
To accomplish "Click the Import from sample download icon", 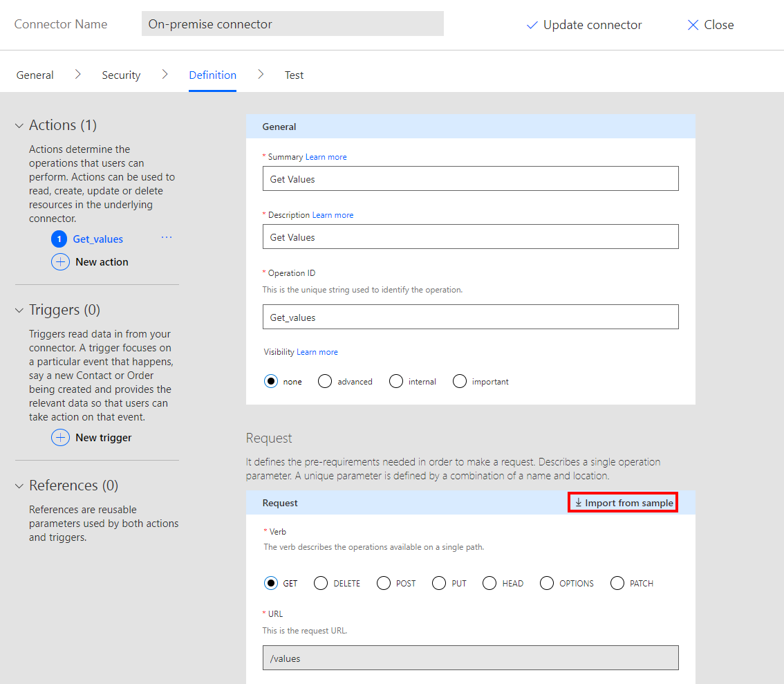I will pyautogui.click(x=579, y=503).
